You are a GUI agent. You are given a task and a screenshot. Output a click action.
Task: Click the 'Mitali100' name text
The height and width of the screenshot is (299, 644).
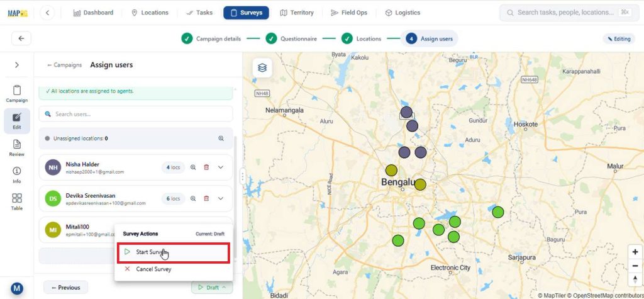pos(77,227)
